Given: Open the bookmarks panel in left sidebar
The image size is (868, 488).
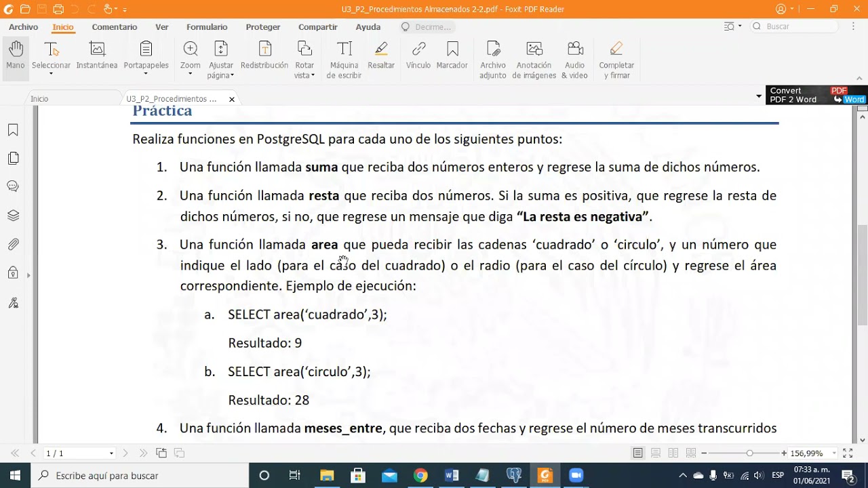Looking at the screenshot, I should click(x=13, y=130).
